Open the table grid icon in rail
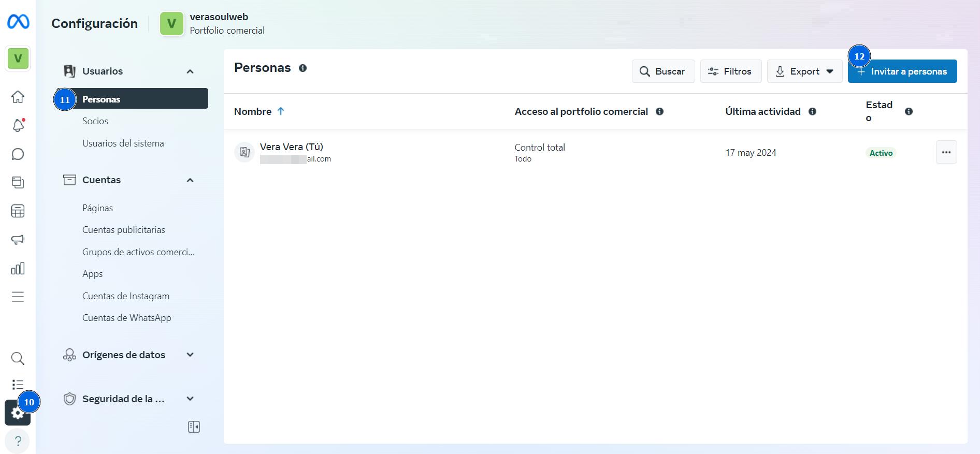The width and height of the screenshot is (980, 454). 18,211
